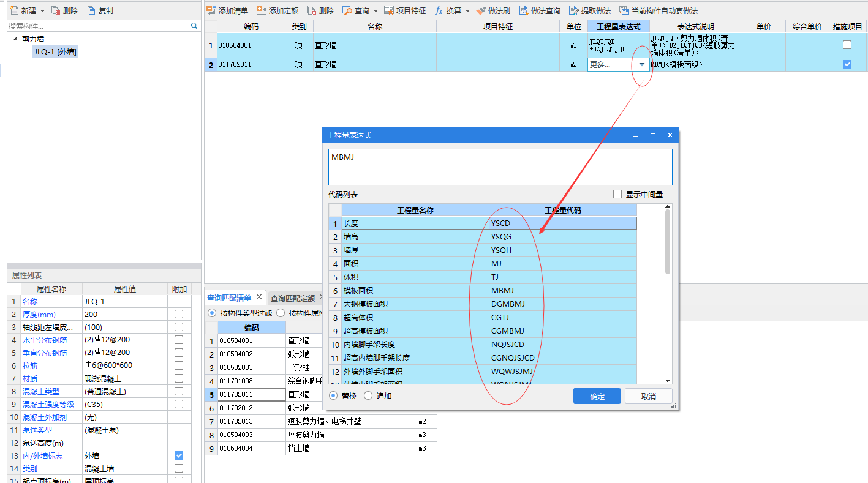
Task: Click the 泵送类型 property link
Action: pos(37,430)
